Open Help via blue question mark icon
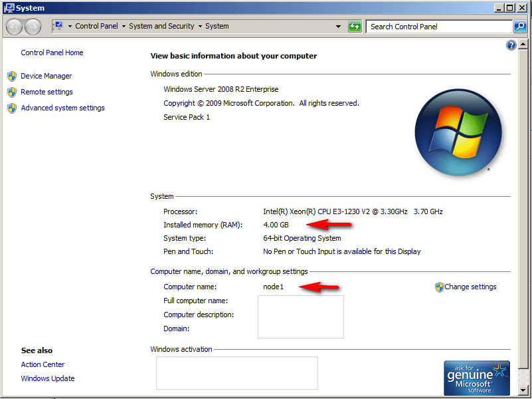The width and height of the screenshot is (532, 399). coord(511,45)
